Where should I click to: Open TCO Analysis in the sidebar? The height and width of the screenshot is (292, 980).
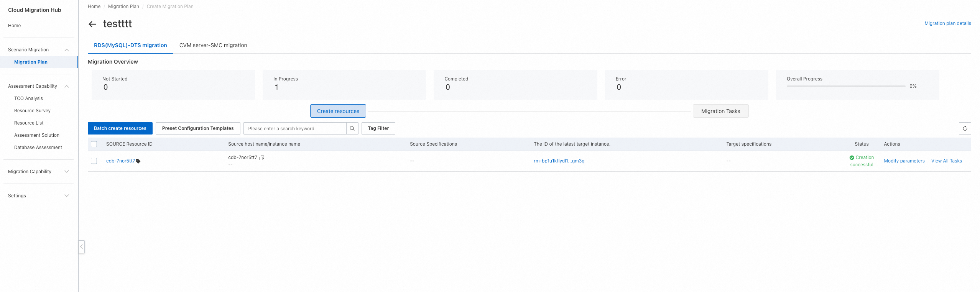coord(28,98)
